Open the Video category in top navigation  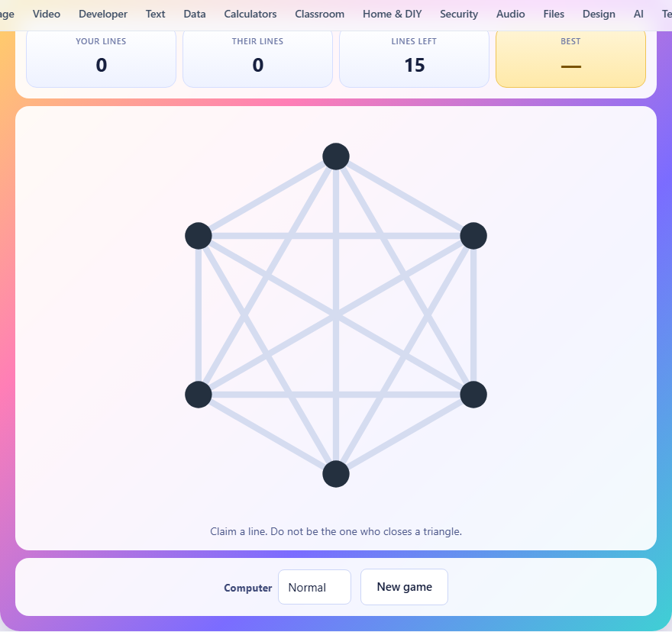coord(47,15)
